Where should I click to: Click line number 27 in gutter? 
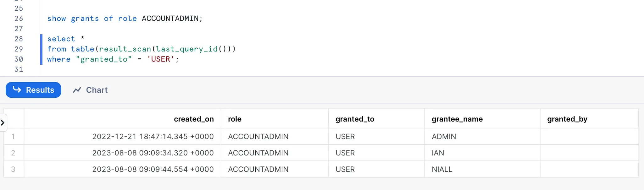point(19,29)
